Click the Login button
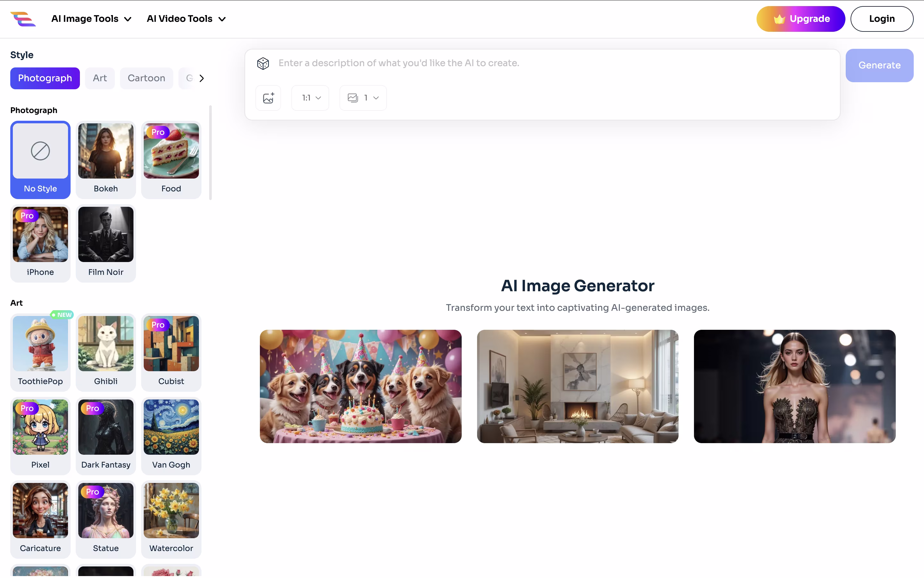Image resolution: width=924 pixels, height=578 pixels. (x=882, y=19)
